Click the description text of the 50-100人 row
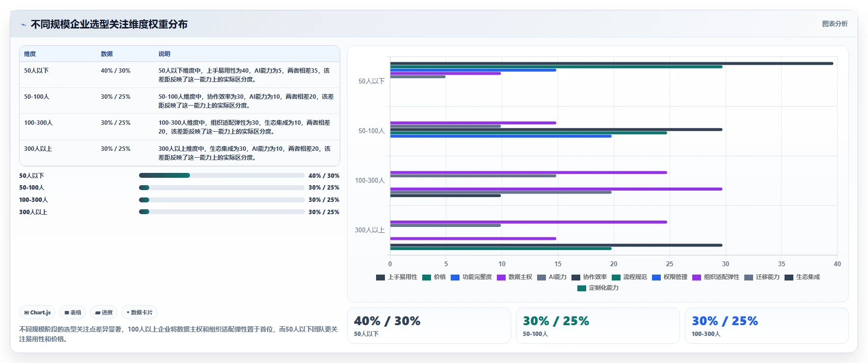 coord(246,101)
